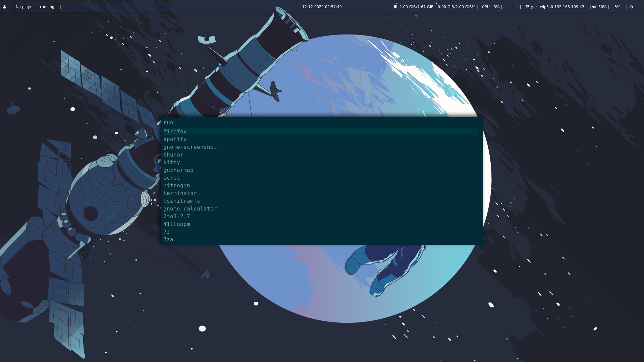The width and height of the screenshot is (644, 362).
Task: Choose thunar in the launcher list
Action: (173, 155)
